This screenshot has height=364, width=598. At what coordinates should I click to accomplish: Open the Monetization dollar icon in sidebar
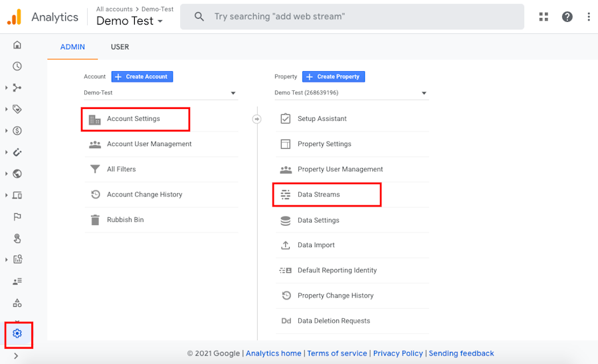[x=17, y=131]
